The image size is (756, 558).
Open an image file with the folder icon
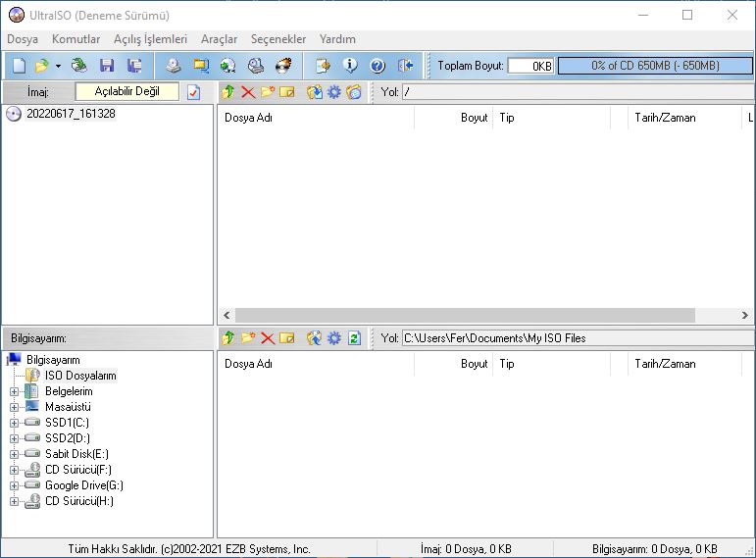pyautogui.click(x=42, y=66)
